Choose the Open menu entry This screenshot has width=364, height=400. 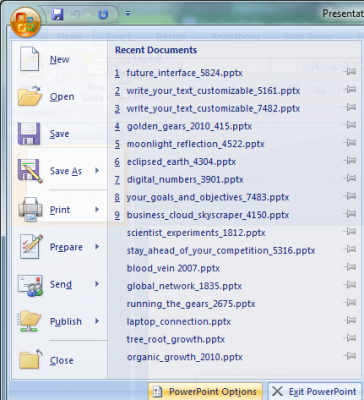click(x=59, y=97)
